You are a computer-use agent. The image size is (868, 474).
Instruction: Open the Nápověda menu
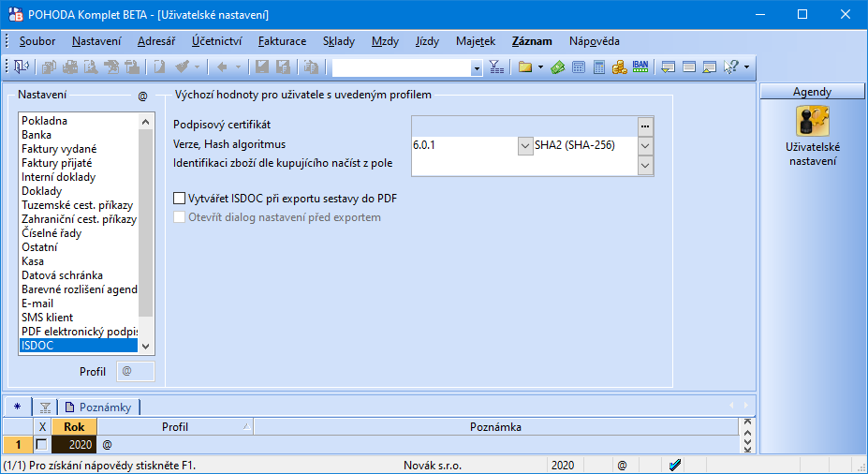(x=594, y=41)
